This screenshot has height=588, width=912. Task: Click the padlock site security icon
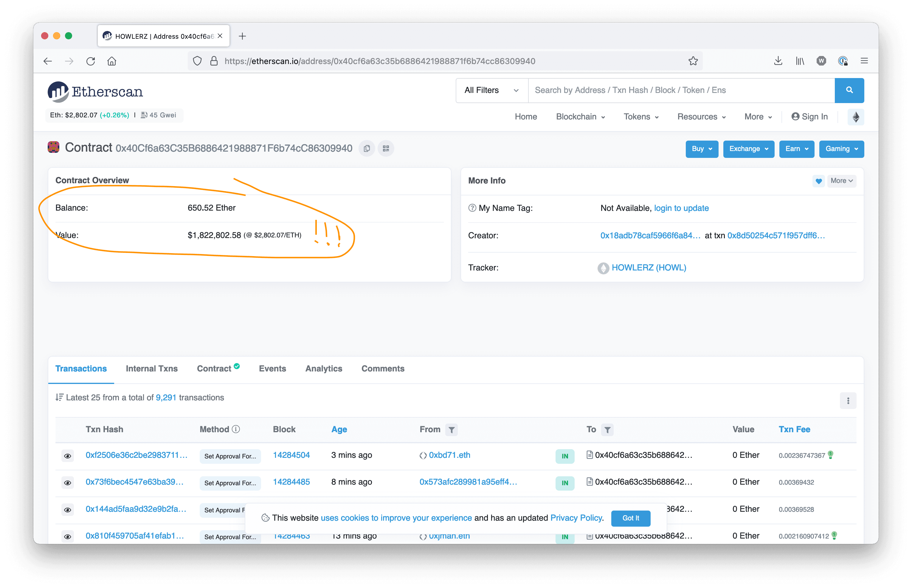214,61
